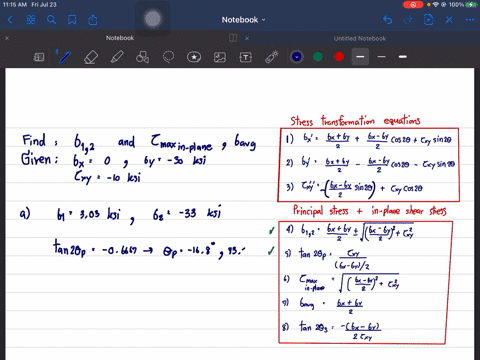480x360 pixels.
Task: Tap the 'Principal stress + in-plane shear stress' heading
Action: (369, 211)
